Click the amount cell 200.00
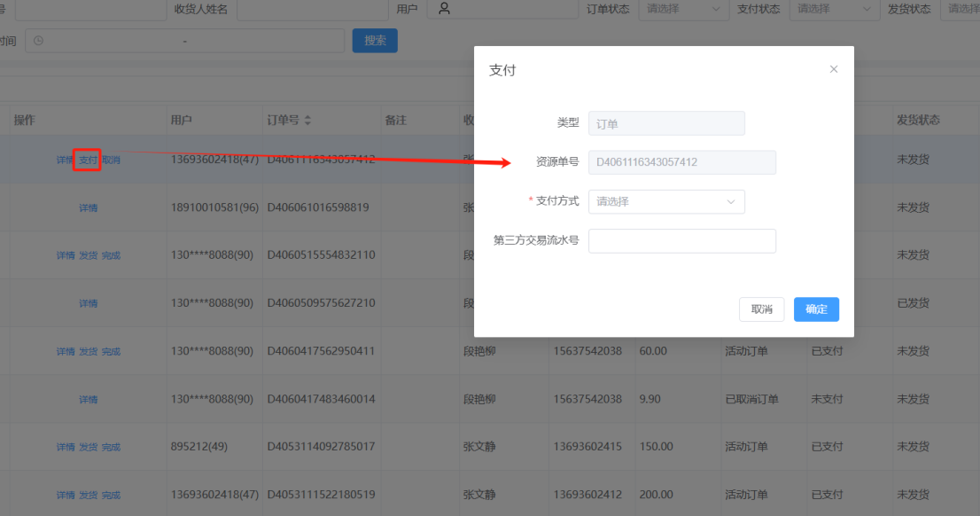Screen dimensions: 980x516 [x=657, y=494]
